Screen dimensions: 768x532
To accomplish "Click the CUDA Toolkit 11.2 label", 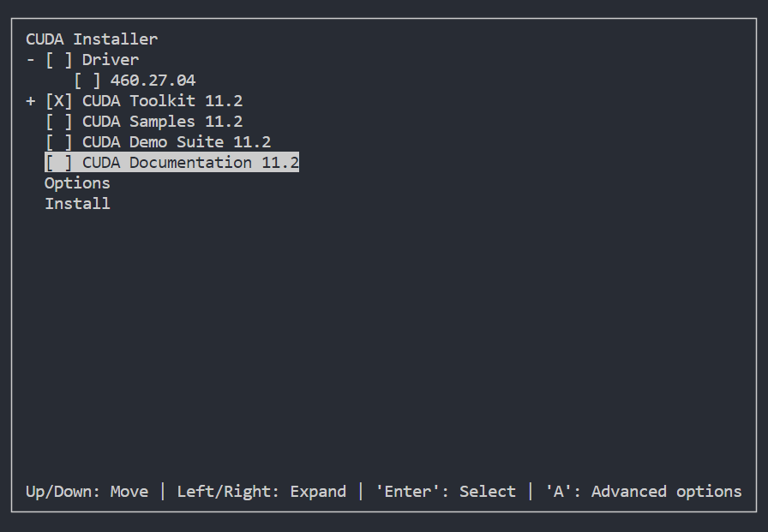I will 162,101.
